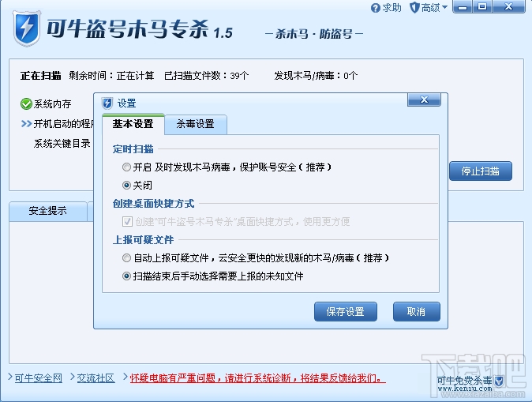
Task: Click the shield icon beside 高级
Action: [414, 7]
